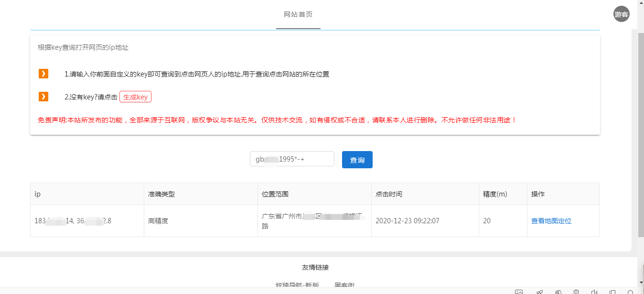Click the second orange arrow bullet icon
The image size is (644, 294).
[x=43, y=97]
